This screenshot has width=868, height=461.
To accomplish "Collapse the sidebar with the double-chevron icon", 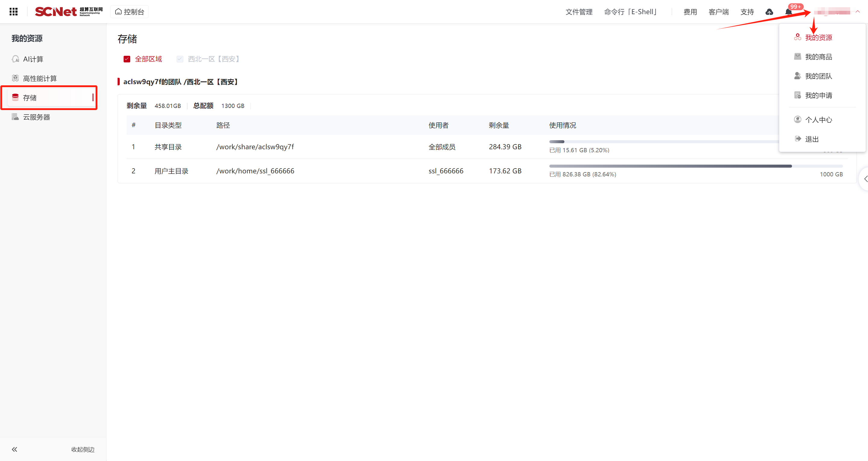I will [14, 449].
